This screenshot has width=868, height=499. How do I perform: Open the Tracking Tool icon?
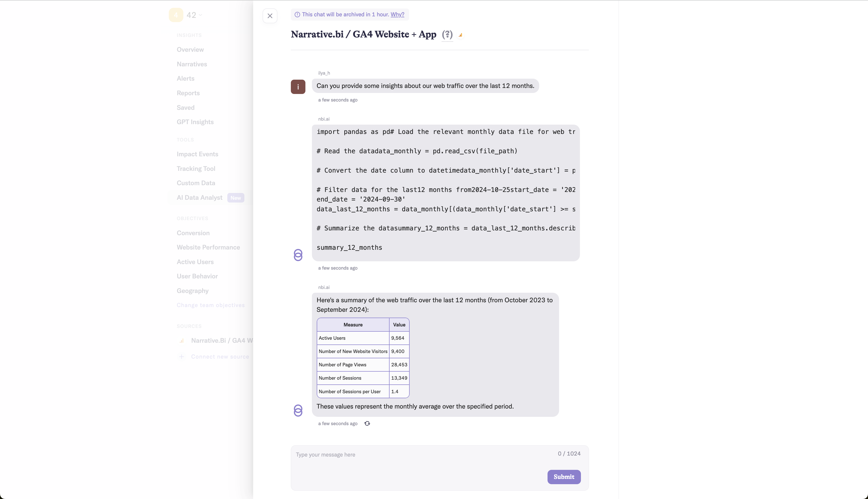[x=196, y=168]
